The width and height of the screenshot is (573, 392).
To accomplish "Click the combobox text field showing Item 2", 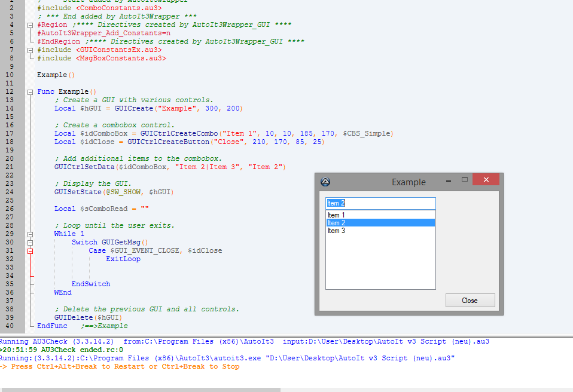I will (380, 203).
